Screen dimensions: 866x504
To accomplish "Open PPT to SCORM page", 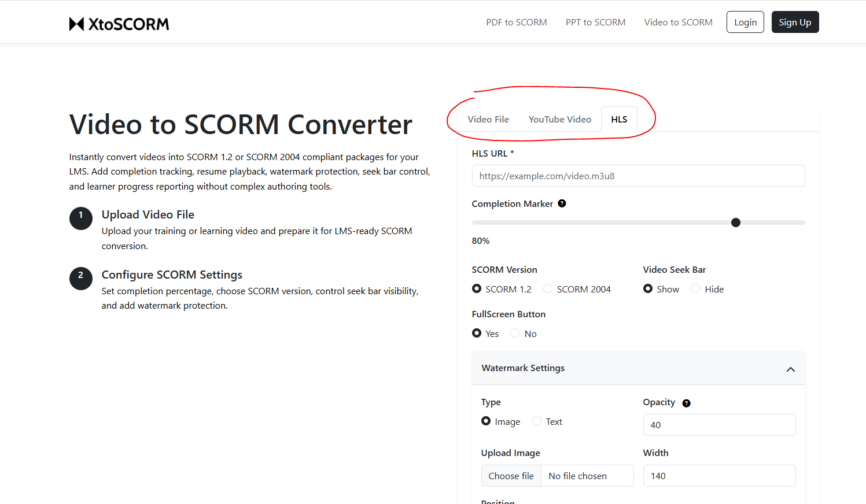I will (x=596, y=22).
